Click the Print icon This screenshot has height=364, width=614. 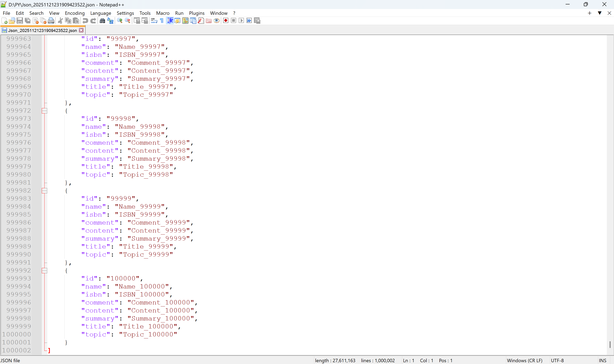51,21
